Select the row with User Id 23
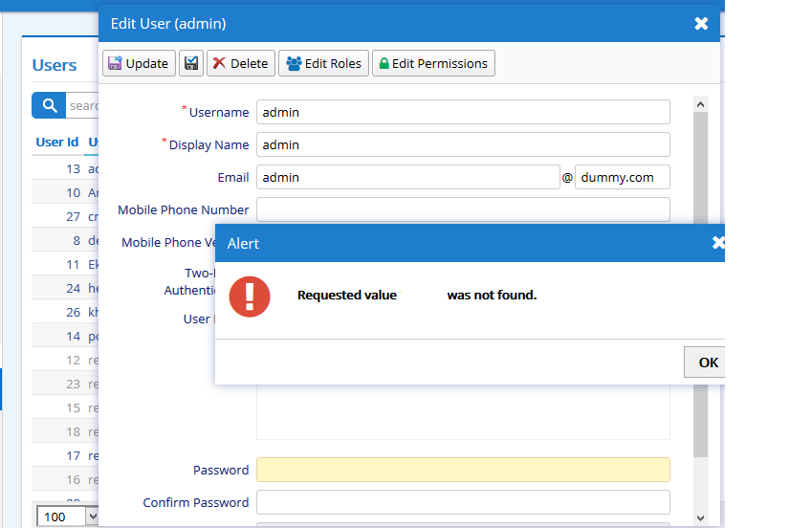 pyautogui.click(x=65, y=384)
